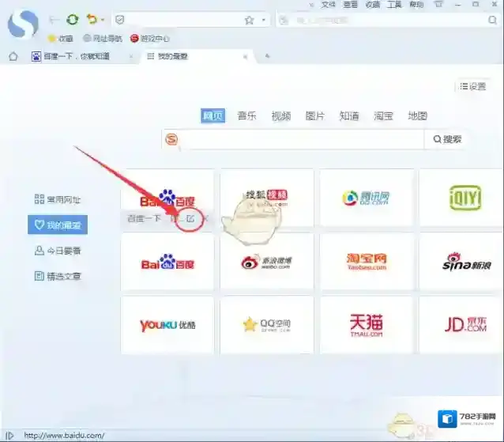Open the Youku site thumbnail
The height and width of the screenshot is (442, 504).
pos(167,325)
